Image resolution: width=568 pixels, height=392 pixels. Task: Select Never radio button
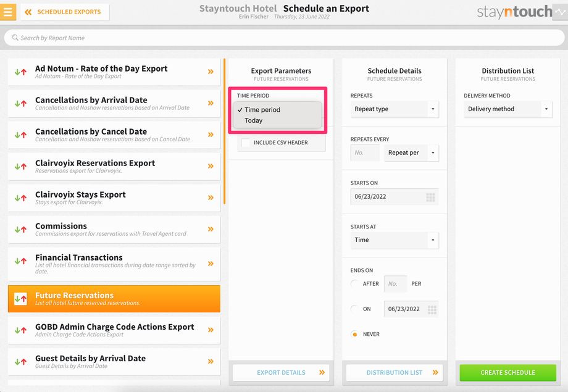coord(354,334)
